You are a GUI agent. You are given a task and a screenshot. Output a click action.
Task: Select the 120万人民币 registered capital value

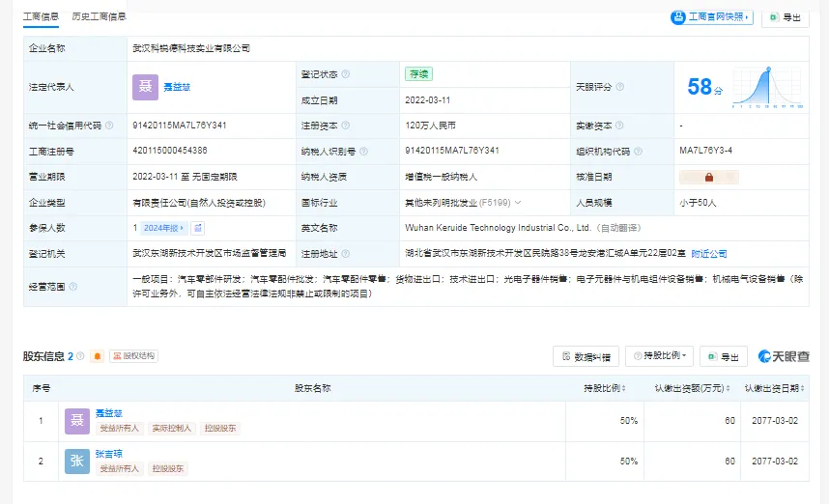click(430, 126)
